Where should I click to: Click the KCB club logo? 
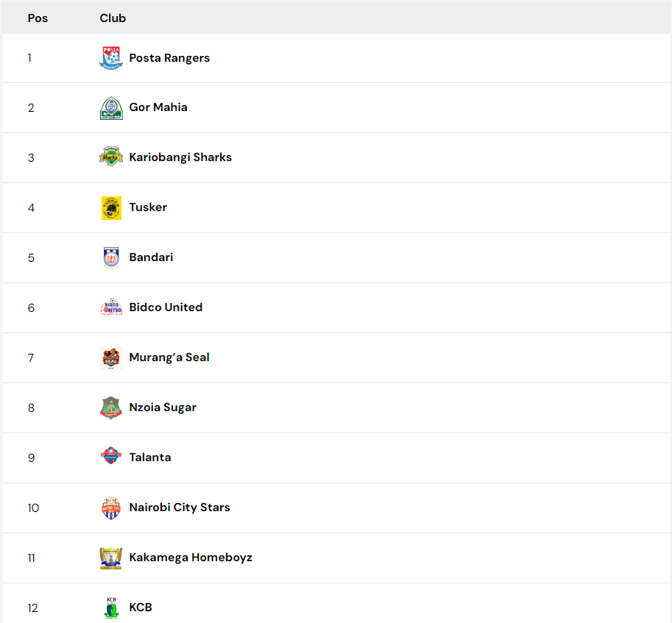(x=111, y=608)
